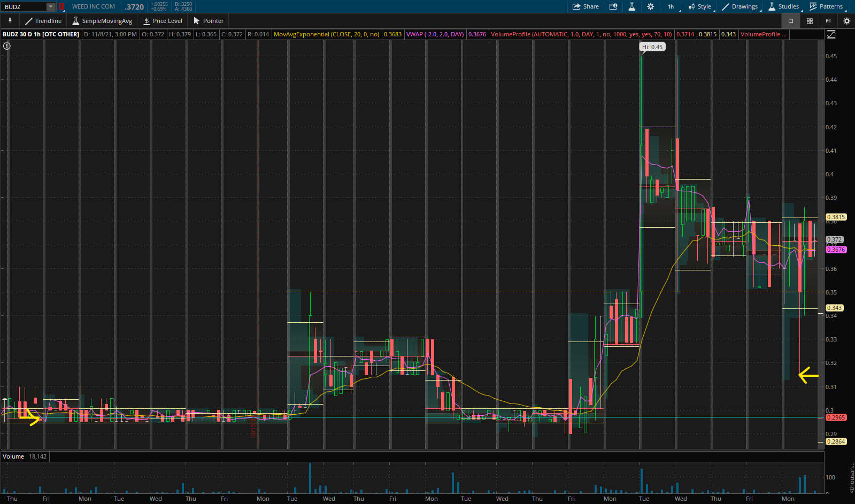Click the WEED INC COM company name
Image resolution: width=855 pixels, height=504 pixels.
94,6
